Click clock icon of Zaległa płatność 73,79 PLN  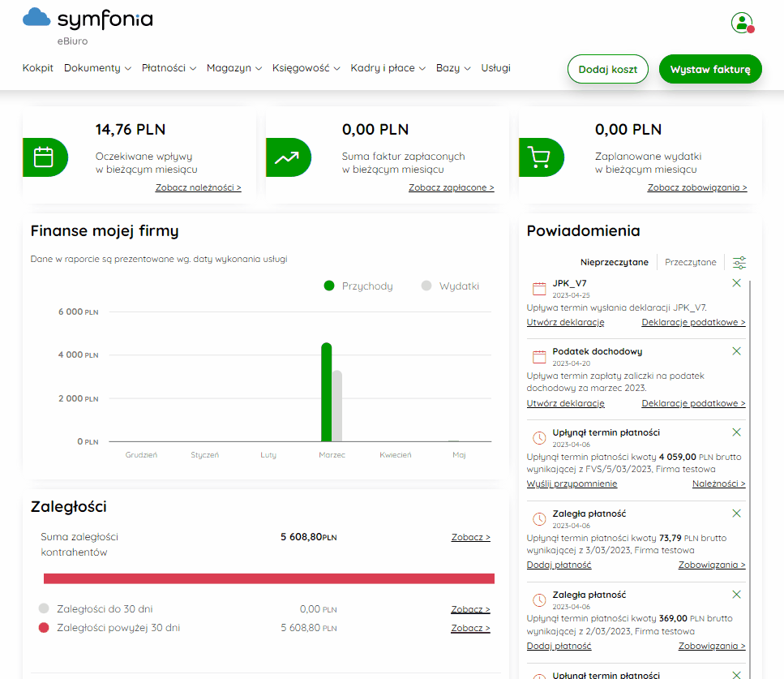pyautogui.click(x=539, y=519)
